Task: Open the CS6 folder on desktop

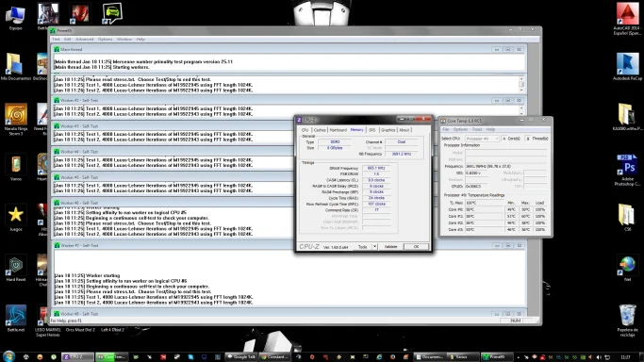Action: pos(627,218)
